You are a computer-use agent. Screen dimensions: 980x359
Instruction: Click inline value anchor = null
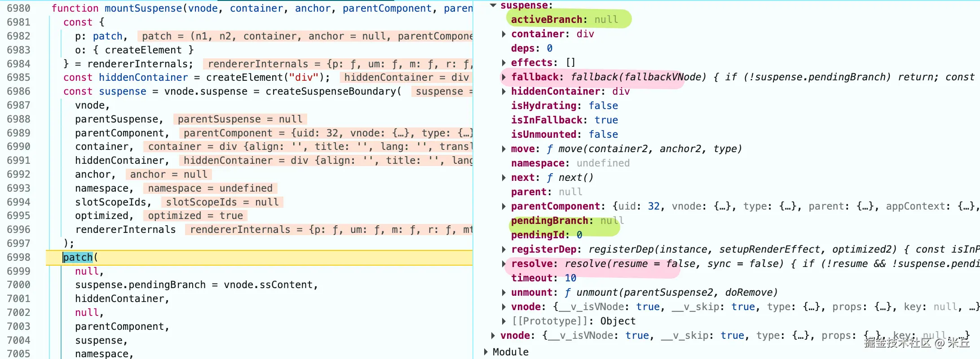tap(169, 174)
